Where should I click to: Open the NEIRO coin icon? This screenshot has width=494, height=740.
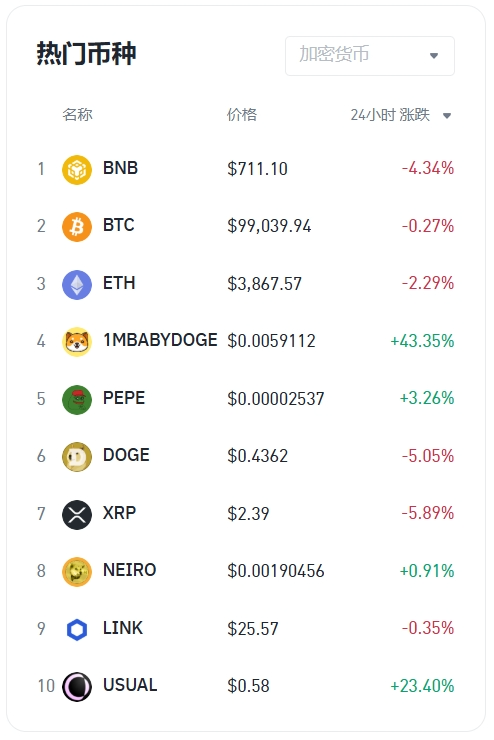77,572
